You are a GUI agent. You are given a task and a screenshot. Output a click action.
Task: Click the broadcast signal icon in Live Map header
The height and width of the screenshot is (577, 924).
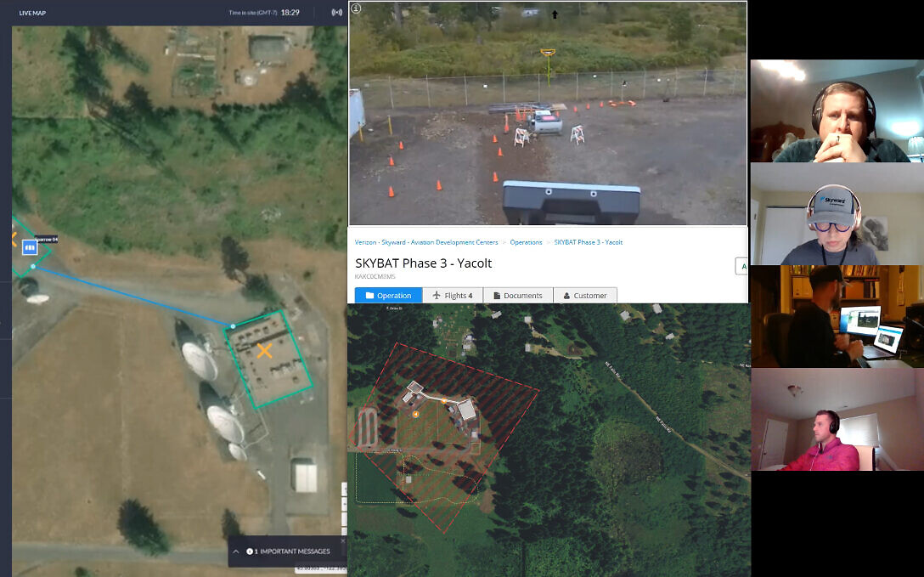pyautogui.click(x=336, y=13)
